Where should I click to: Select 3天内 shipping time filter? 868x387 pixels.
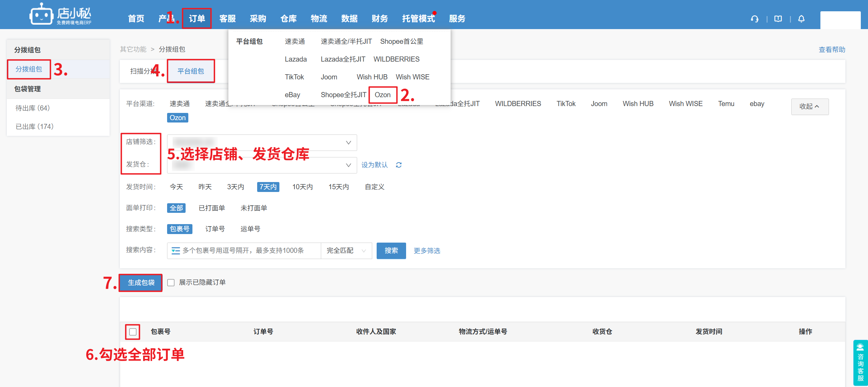coord(236,187)
